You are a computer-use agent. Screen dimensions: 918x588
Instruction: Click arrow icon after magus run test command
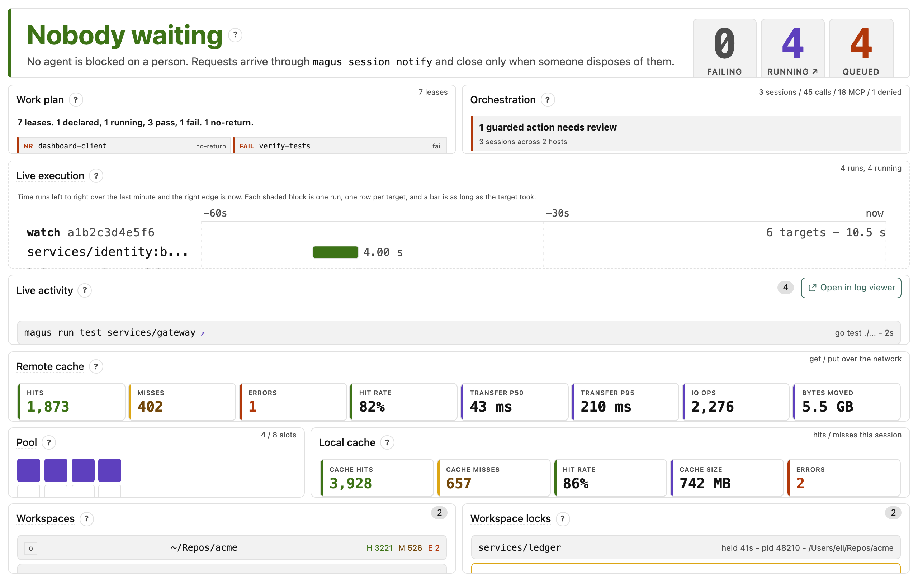203,334
